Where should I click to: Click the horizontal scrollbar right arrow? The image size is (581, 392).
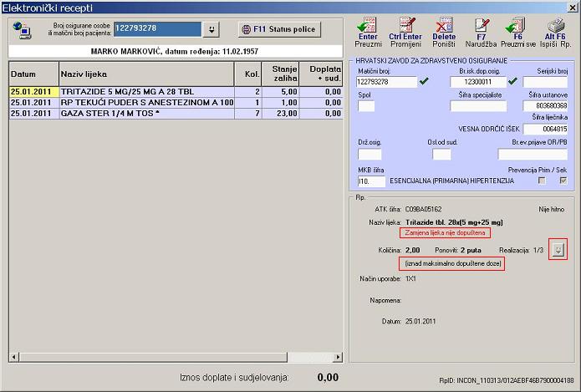coord(338,357)
